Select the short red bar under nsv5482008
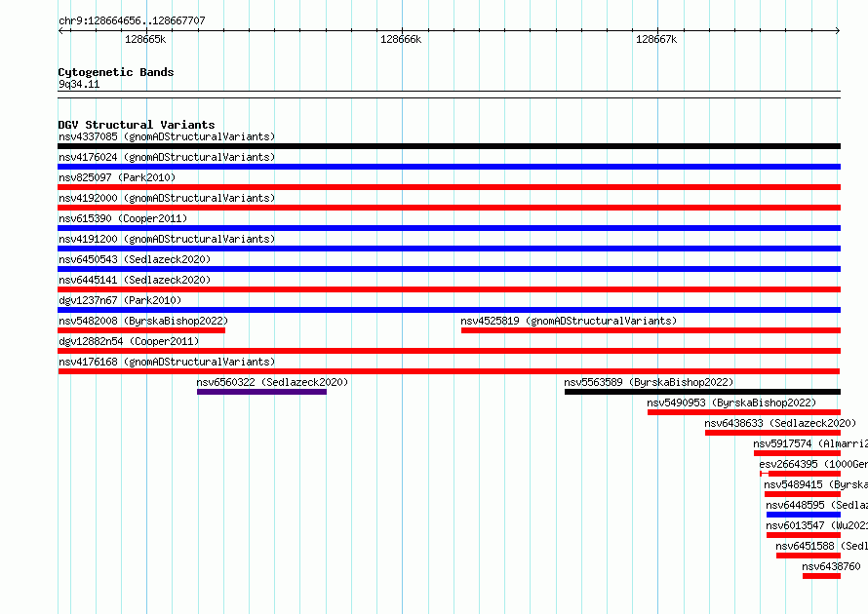Image resolution: width=868 pixels, height=614 pixels. coord(141,330)
